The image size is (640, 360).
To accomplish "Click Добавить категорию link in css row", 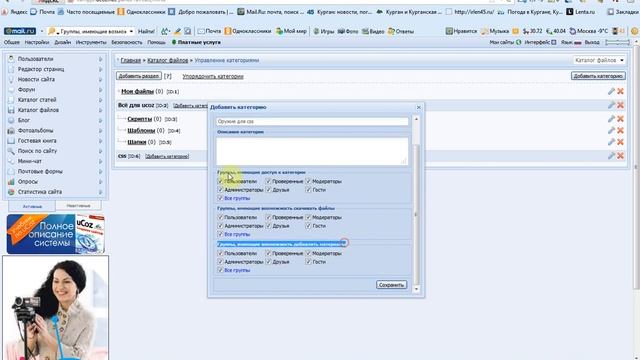I will [x=167, y=156].
